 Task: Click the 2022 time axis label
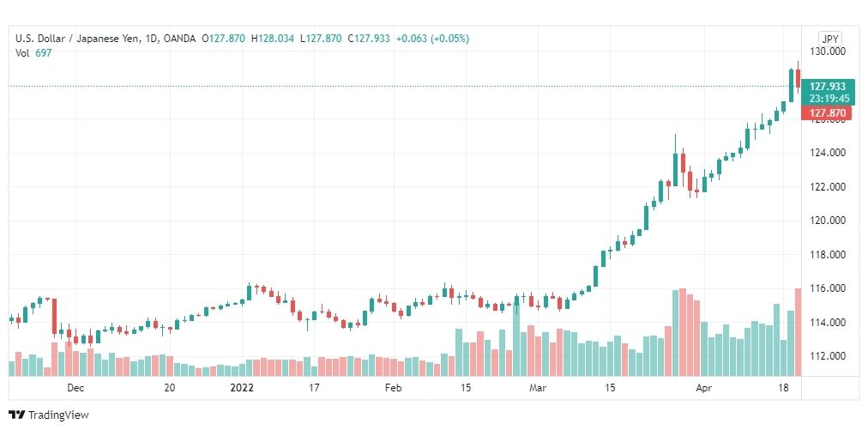click(242, 388)
